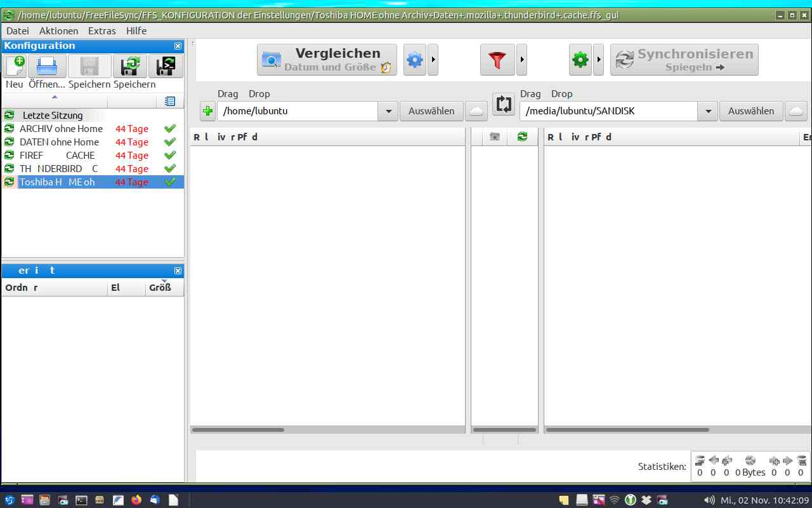The height and width of the screenshot is (508, 812).
Task: Open the Hilfe menu
Action: click(x=136, y=30)
